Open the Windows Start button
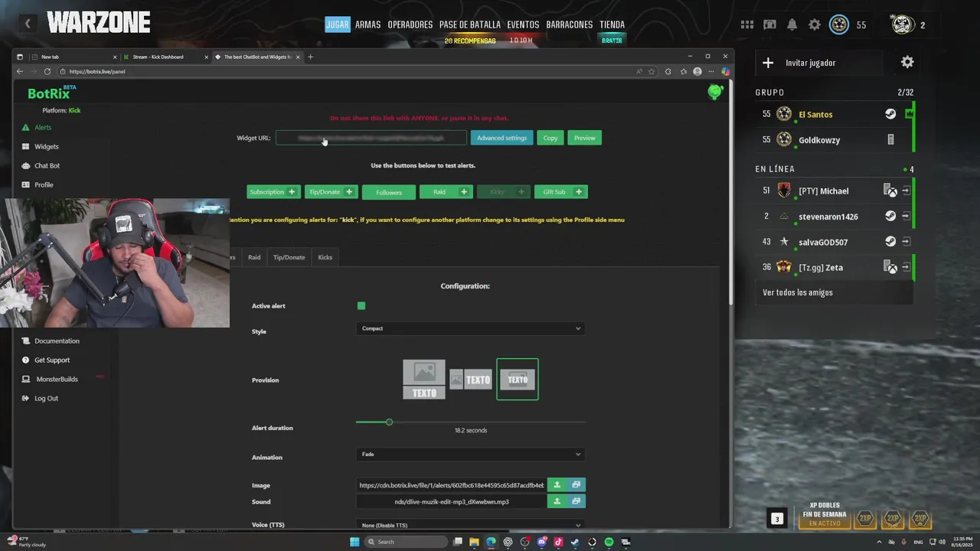The image size is (980, 551). pos(354,542)
